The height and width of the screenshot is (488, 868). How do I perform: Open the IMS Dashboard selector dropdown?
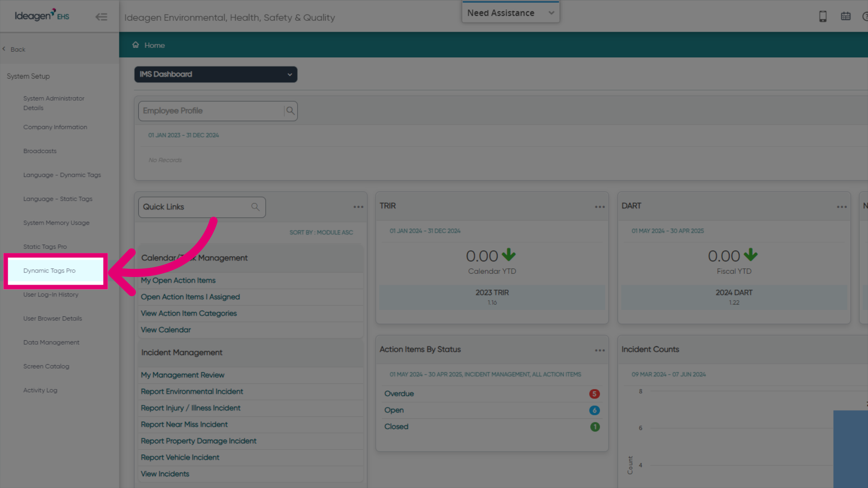[216, 75]
